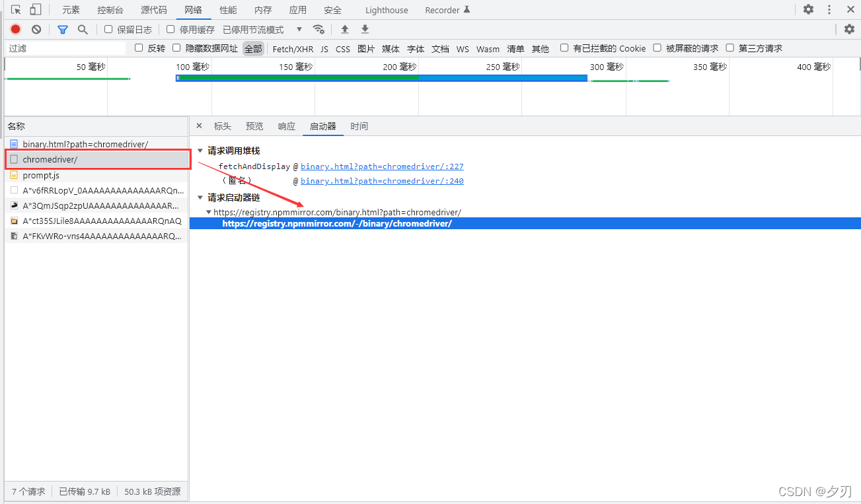The width and height of the screenshot is (861, 504).
Task: Select the Response detail tab (响应)
Action: pyautogui.click(x=287, y=126)
